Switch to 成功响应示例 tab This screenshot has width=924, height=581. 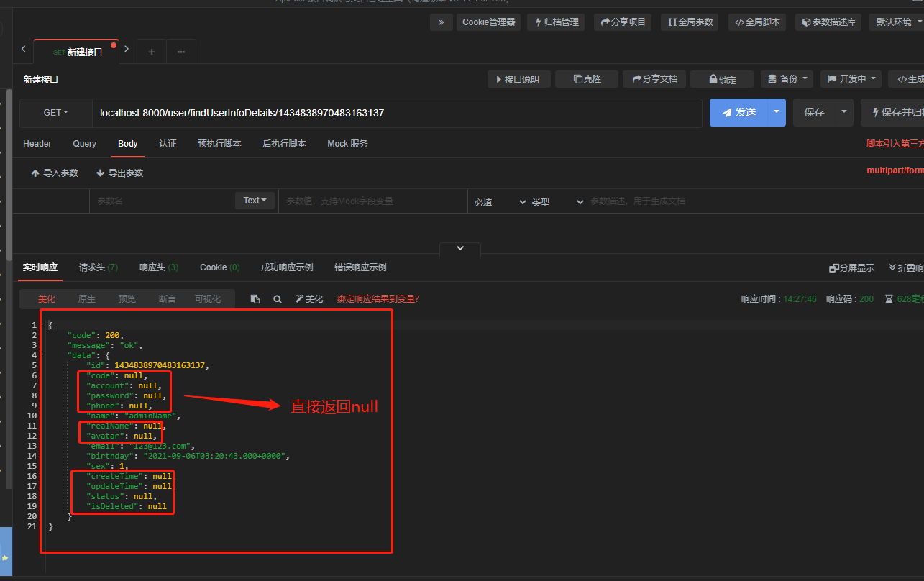click(287, 267)
